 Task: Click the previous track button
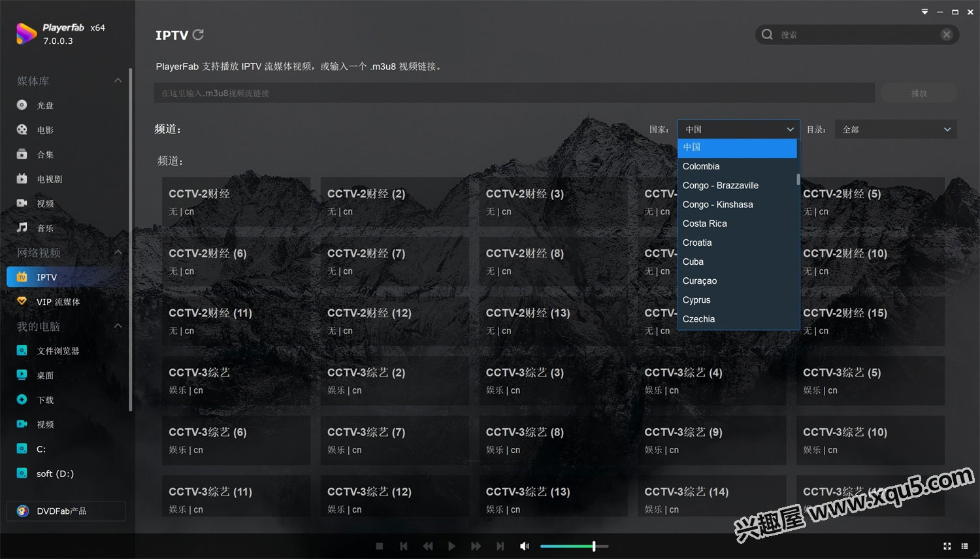pos(404,546)
